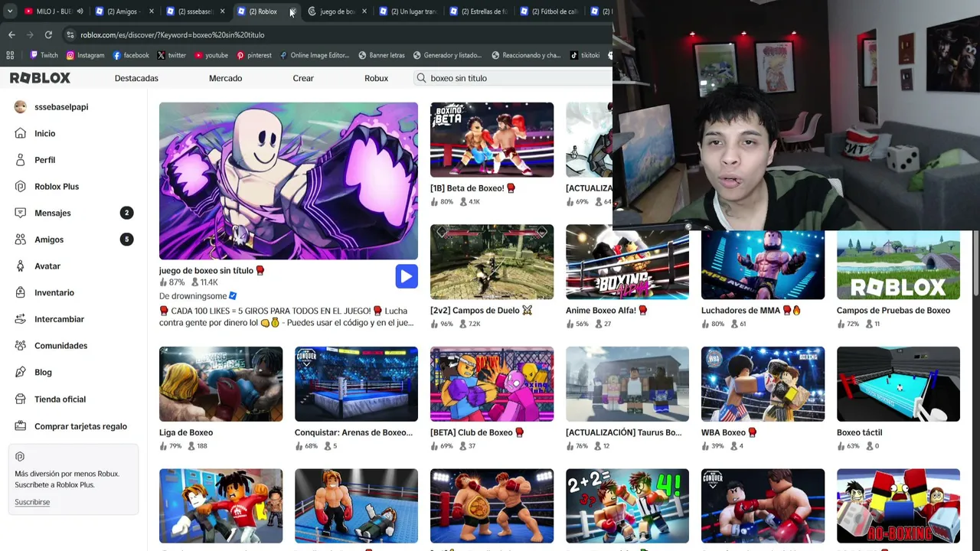Mute audio on the MILO J tab
This screenshot has height=551, width=980.
pyautogui.click(x=80, y=11)
